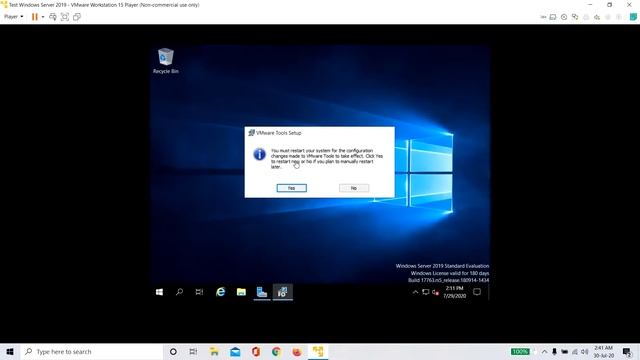Click host battery tray icon
The image size is (640, 360).
coord(564,351)
